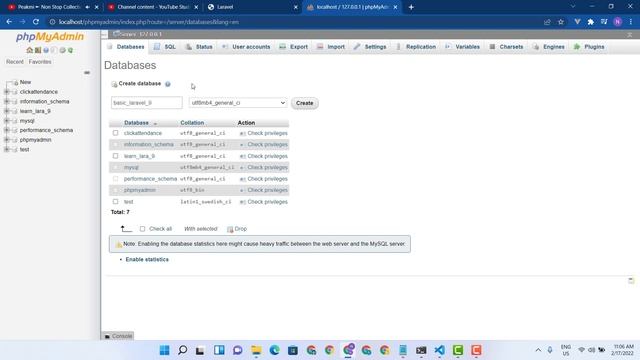This screenshot has height=360, width=640.
Task: Expand information_schema in the navigation tree
Action: pyautogui.click(x=7, y=102)
